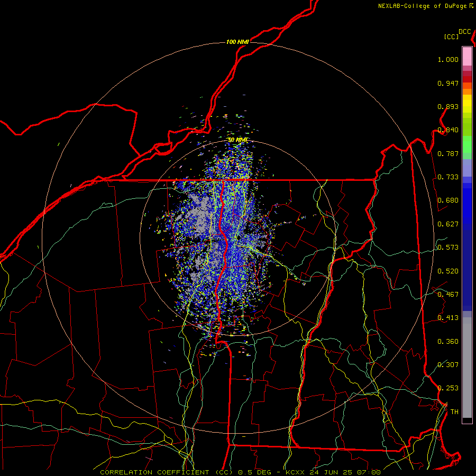Click the 0.733 legend value

coord(448,177)
